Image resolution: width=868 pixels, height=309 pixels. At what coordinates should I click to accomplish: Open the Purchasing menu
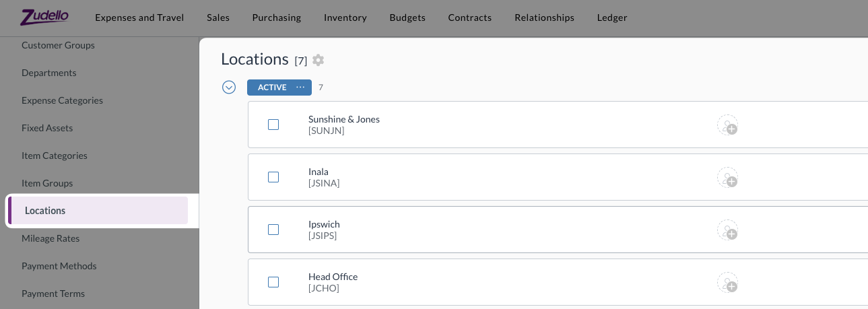pos(276,18)
